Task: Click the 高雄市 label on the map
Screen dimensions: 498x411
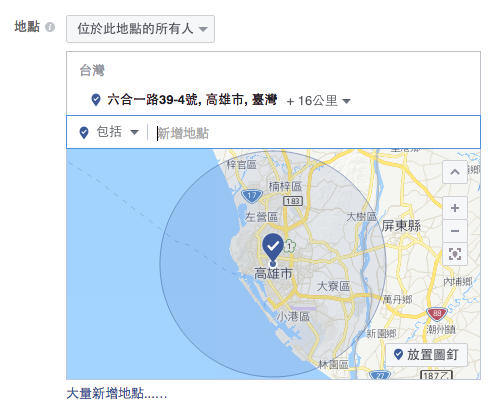Action: [273, 274]
